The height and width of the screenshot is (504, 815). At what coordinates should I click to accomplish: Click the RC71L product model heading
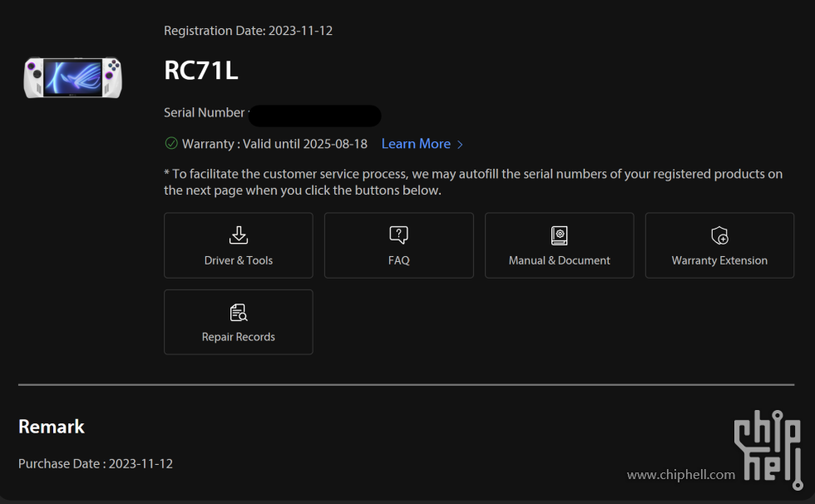[x=201, y=70]
